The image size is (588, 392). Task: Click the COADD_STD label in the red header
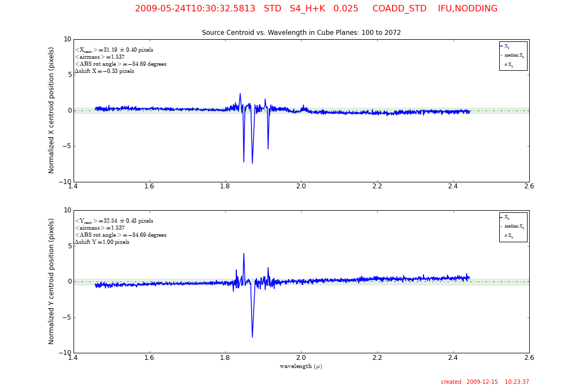(399, 9)
